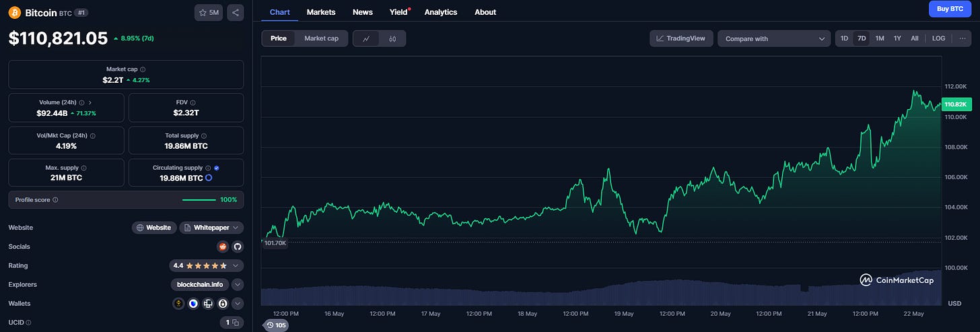
Task: Expand the Wallets chevron
Action: coord(238,304)
